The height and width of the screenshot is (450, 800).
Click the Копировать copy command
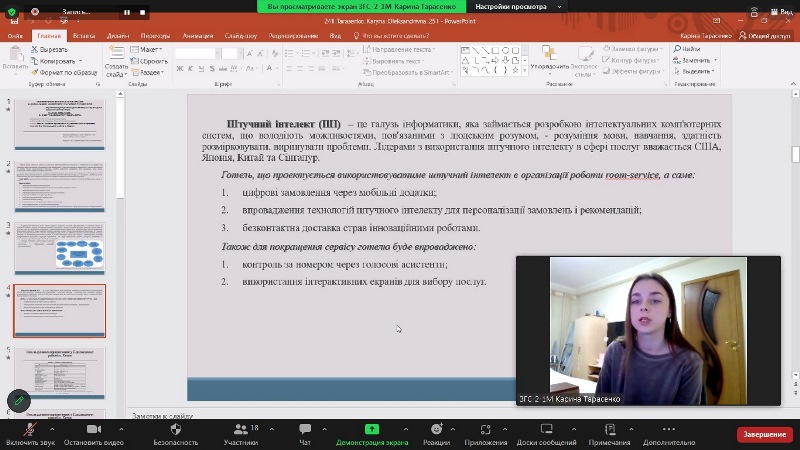pos(55,61)
